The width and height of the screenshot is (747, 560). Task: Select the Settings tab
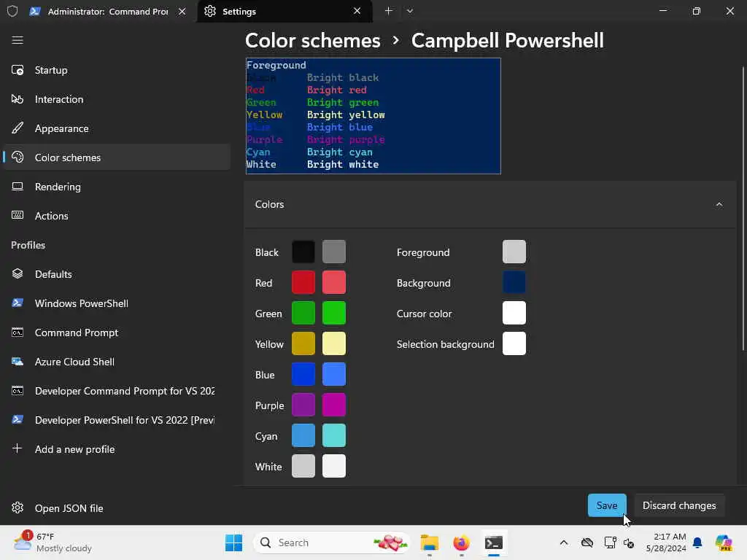tap(283, 11)
